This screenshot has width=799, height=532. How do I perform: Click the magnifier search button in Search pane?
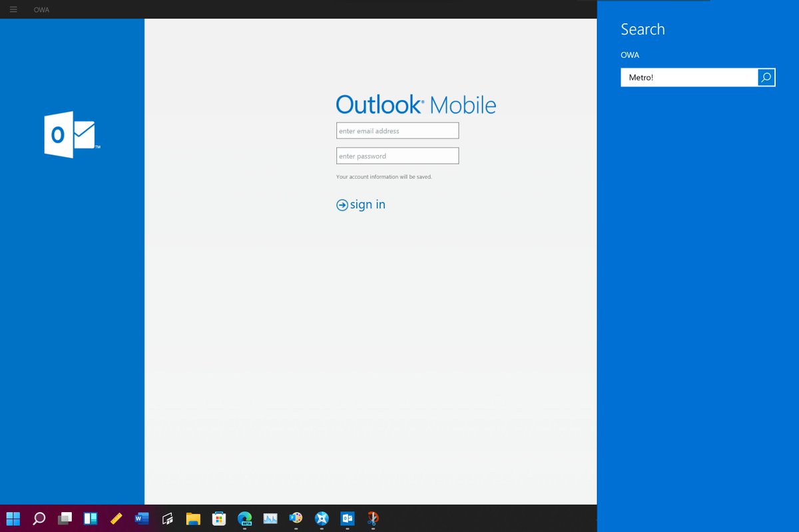[766, 78]
